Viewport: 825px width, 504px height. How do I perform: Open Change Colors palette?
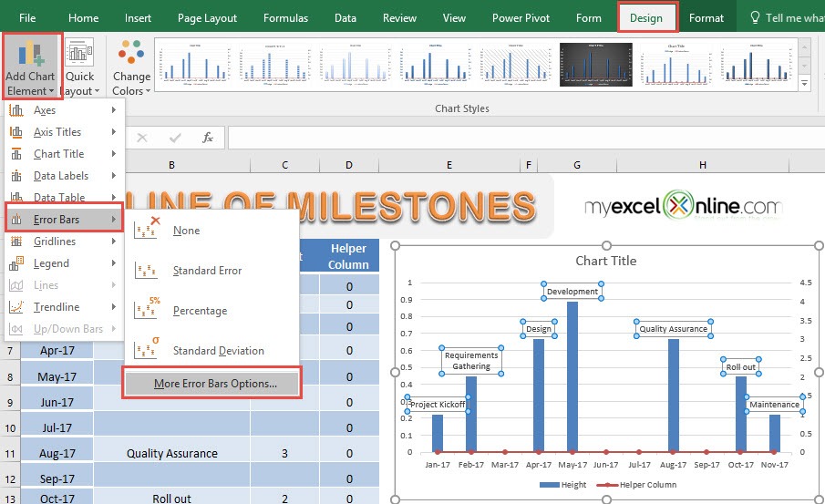click(x=131, y=67)
